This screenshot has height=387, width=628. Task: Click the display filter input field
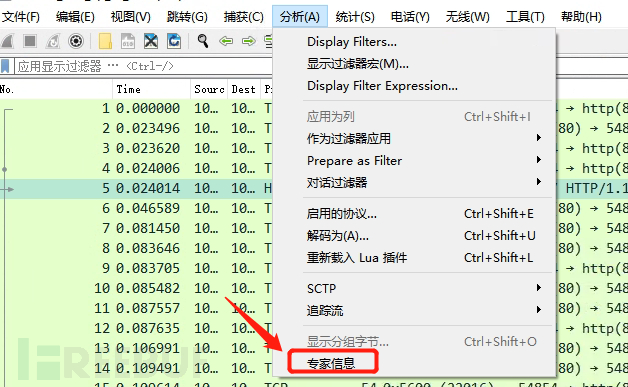(143, 66)
